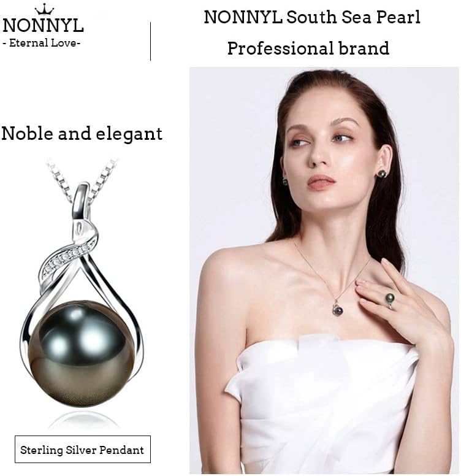Click the small pearl earring on left ear
461x476 pixels.
285,182
